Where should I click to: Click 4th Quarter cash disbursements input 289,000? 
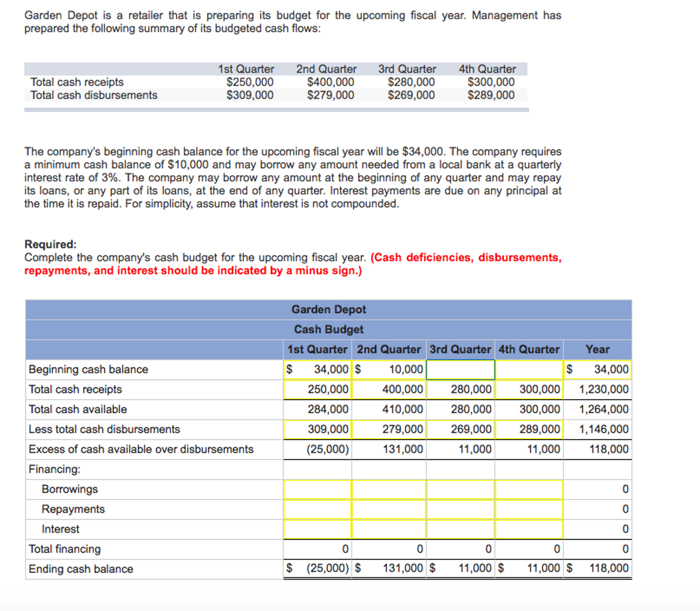[529, 429]
